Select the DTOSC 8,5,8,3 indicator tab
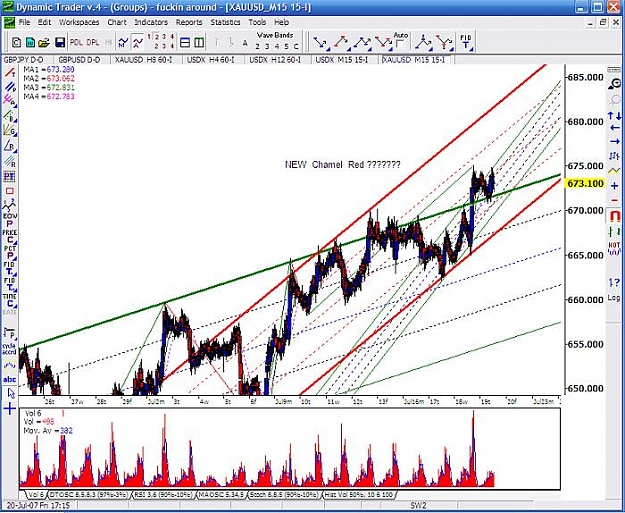The width and height of the screenshot is (625, 513). (x=88, y=495)
